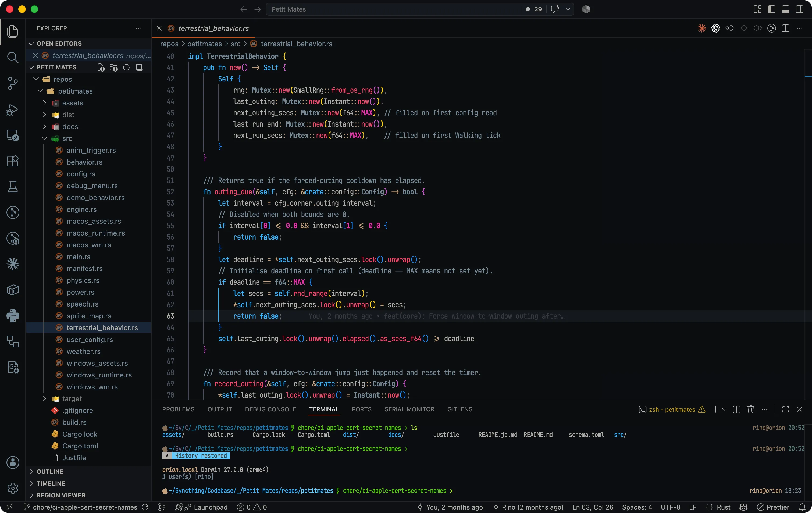
Task: Open the Search view in activity bar
Action: pyautogui.click(x=12, y=57)
